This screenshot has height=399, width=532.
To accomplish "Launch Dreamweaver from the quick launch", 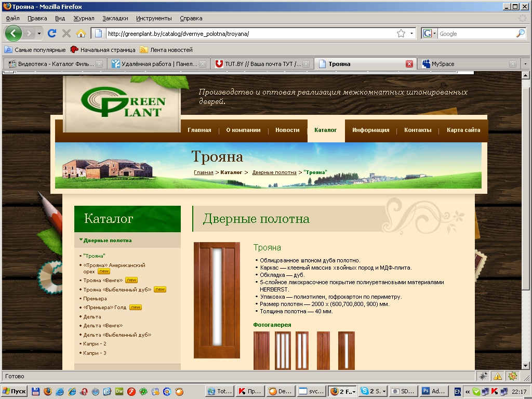I will point(119,392).
